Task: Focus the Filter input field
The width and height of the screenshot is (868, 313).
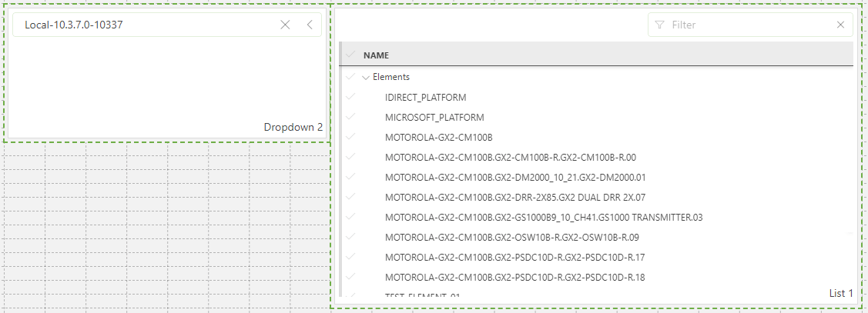Action: click(x=750, y=25)
